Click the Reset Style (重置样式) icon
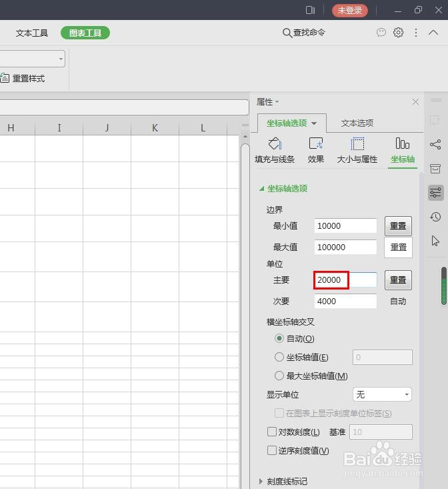 pos(5,78)
